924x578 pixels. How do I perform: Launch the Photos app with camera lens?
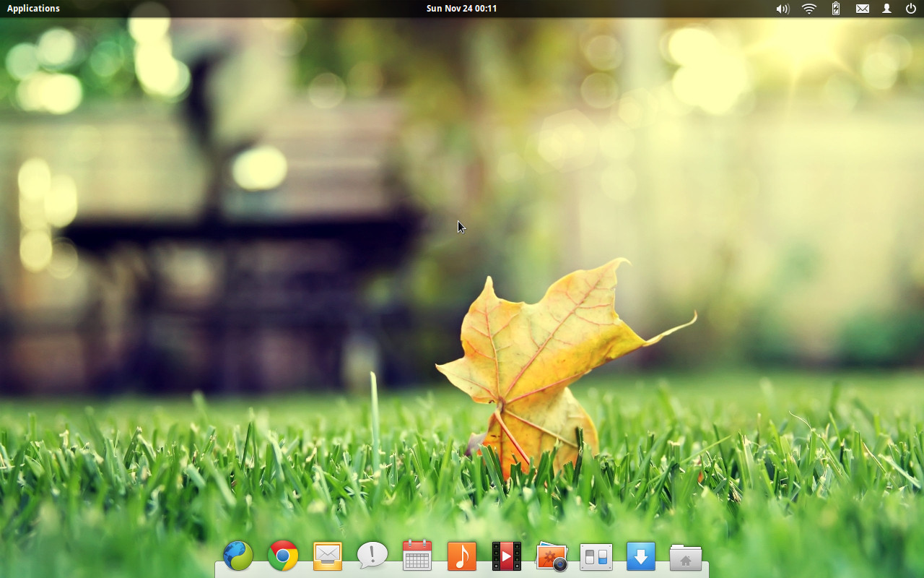[x=552, y=557]
